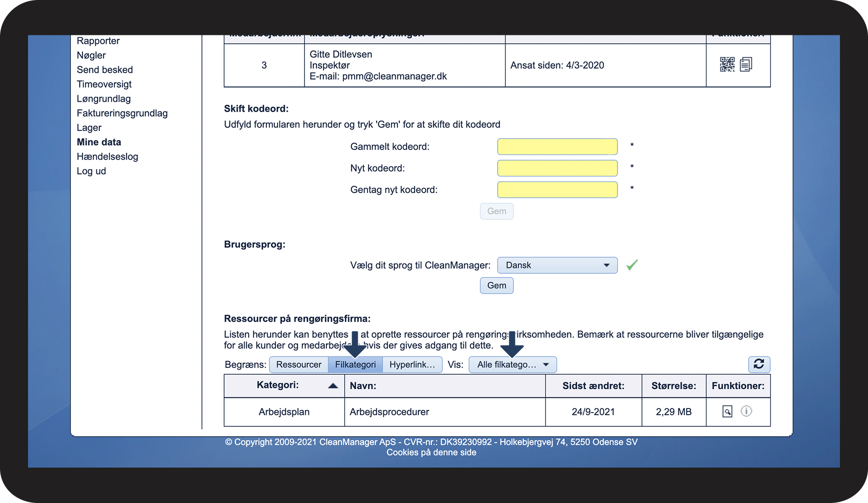Select the Filkategori filter tab
The height and width of the screenshot is (503, 868).
coord(355,364)
